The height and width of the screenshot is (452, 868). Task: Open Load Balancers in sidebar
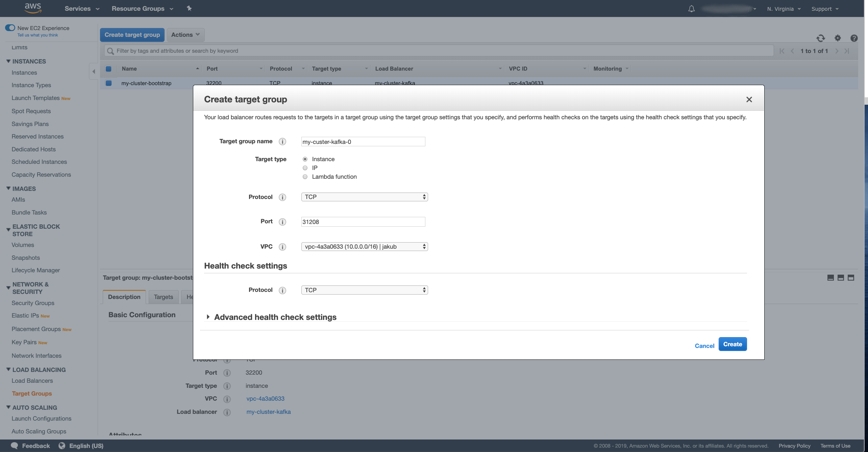[32, 381]
